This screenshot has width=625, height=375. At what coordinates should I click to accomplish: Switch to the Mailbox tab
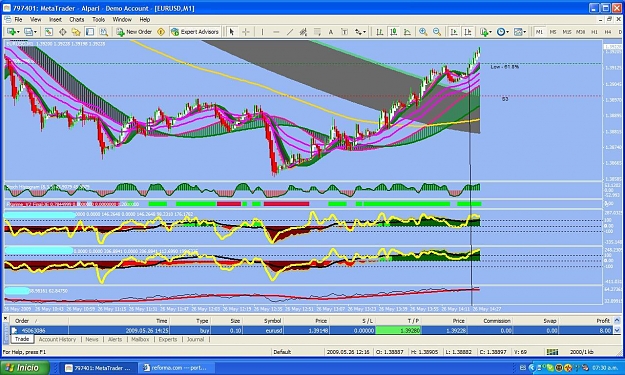tap(140, 340)
